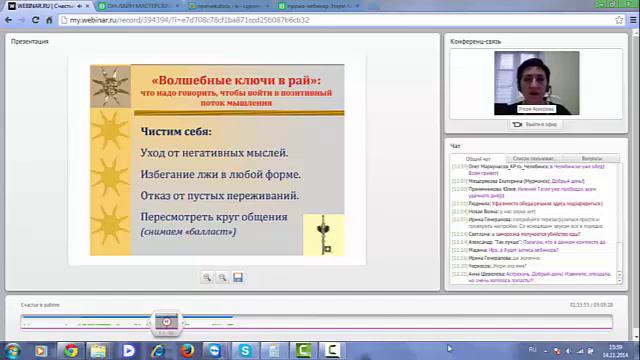The image size is (640, 360).
Task: Save the presentation with the floppy disk icon
Action: [238, 278]
